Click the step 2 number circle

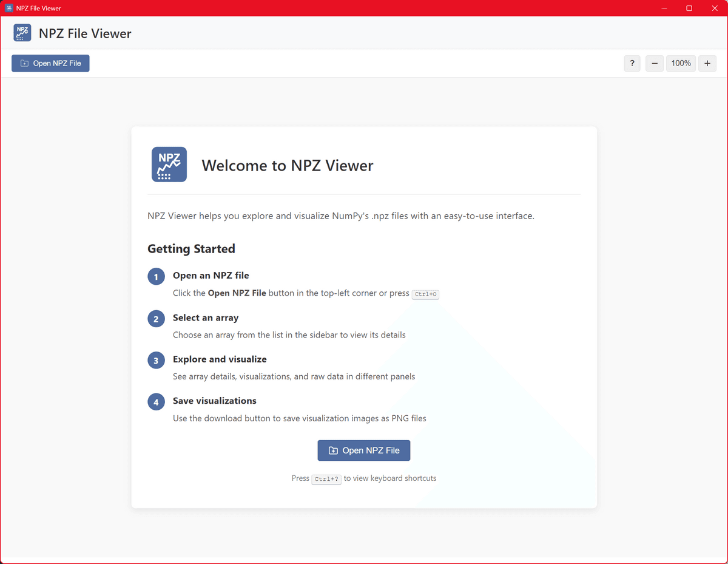click(157, 319)
